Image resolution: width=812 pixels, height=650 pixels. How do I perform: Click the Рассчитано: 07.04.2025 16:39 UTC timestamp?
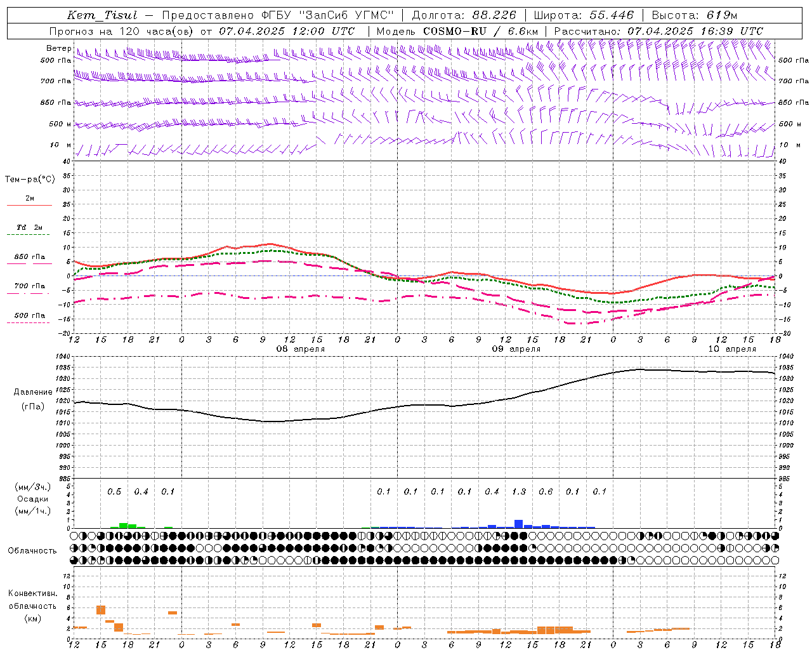(x=658, y=31)
